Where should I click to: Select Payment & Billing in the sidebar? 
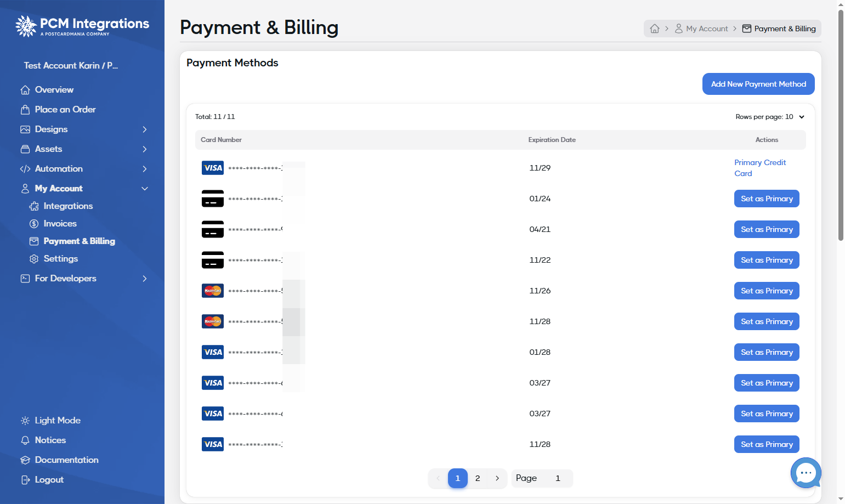point(79,241)
